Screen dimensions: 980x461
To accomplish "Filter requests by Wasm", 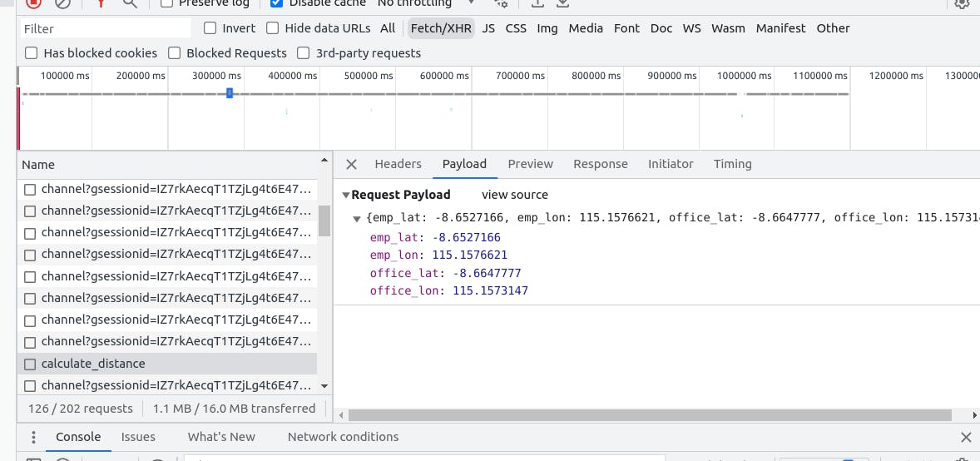I will [728, 28].
